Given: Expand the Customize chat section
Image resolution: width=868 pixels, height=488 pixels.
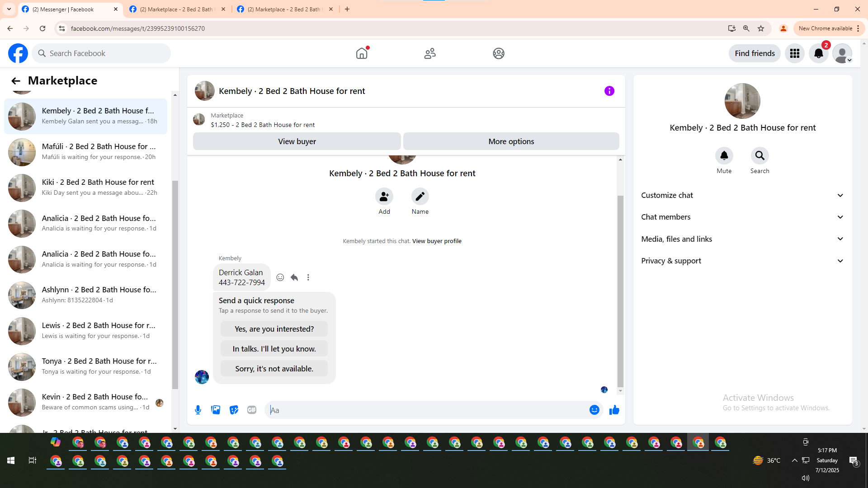Looking at the screenshot, I should pos(742,195).
